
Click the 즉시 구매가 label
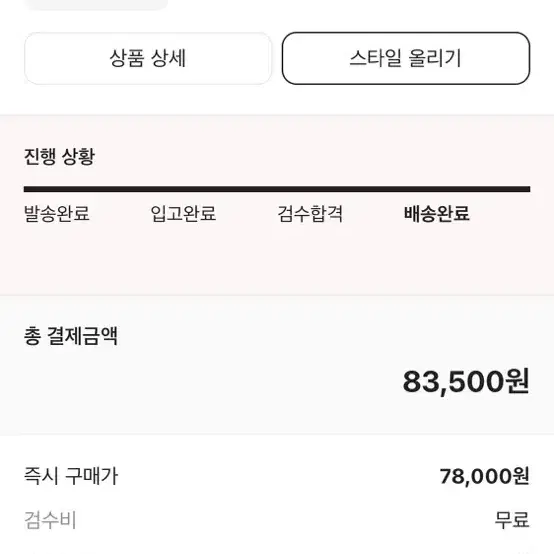click(x=71, y=476)
